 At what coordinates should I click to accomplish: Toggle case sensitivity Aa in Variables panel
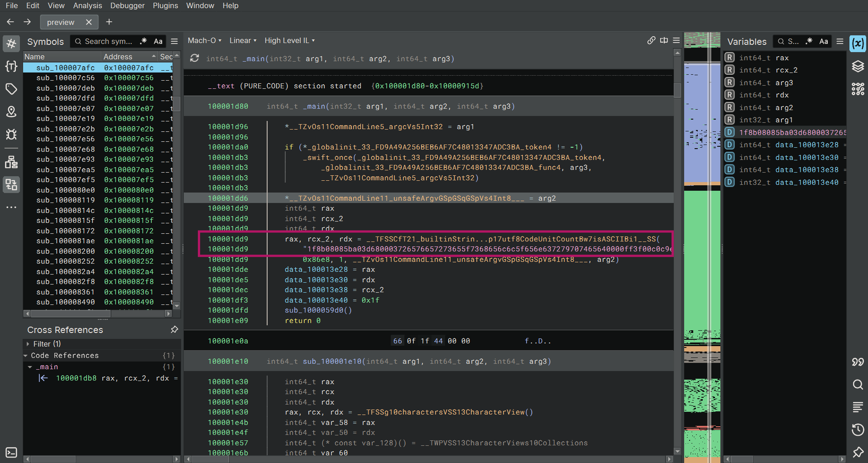coord(824,41)
